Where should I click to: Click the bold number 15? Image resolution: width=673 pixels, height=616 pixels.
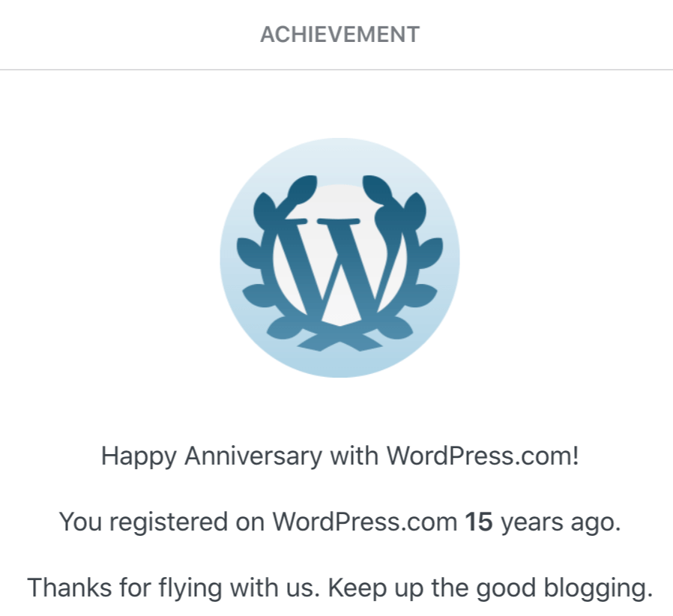[479, 522]
